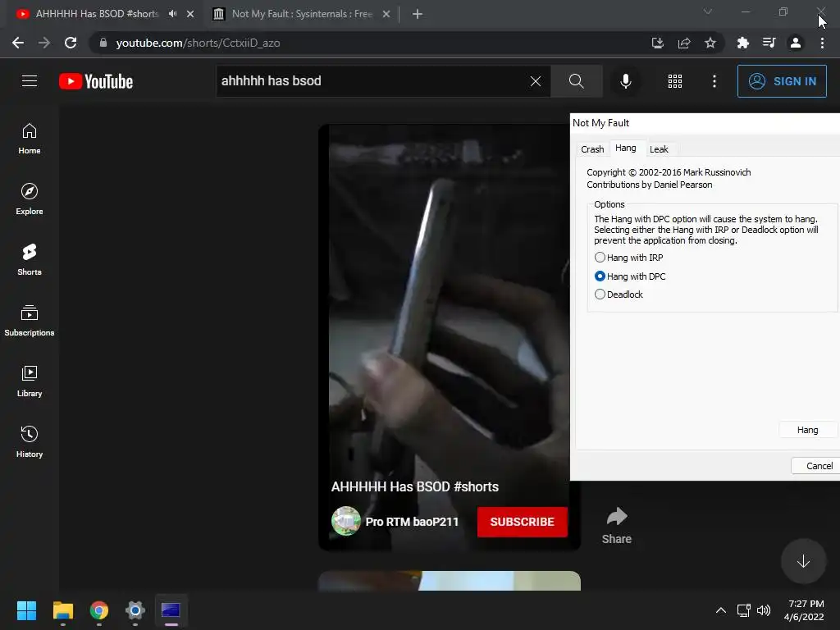Expand the hidden tray icons chevron
Screen dimensions: 840x630
pos(721,610)
